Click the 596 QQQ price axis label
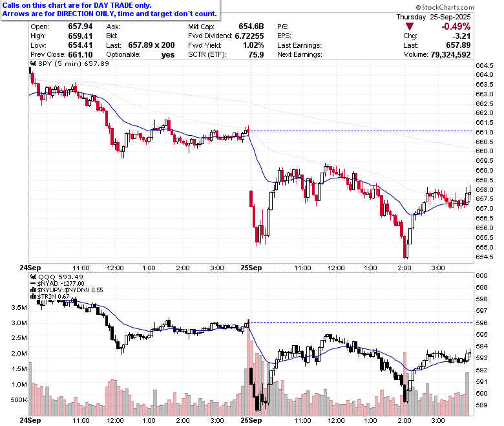 coord(481,323)
